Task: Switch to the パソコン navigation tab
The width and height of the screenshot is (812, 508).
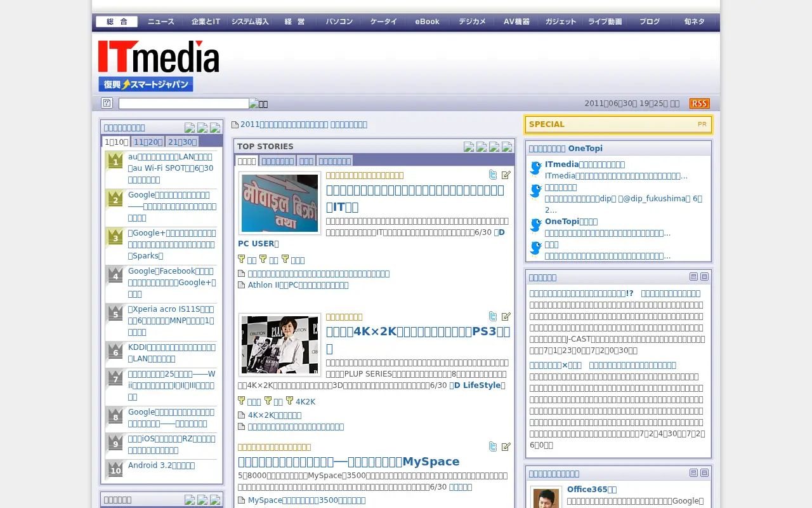Action: click(x=339, y=22)
